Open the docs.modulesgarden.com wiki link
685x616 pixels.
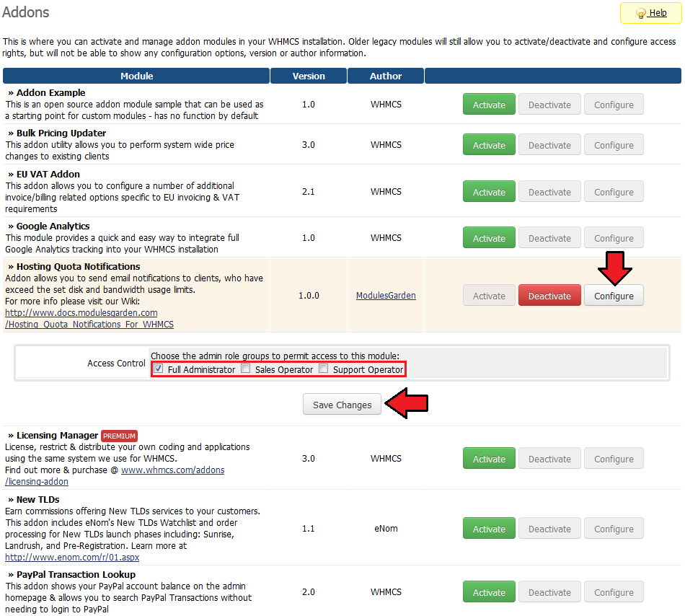point(89,319)
